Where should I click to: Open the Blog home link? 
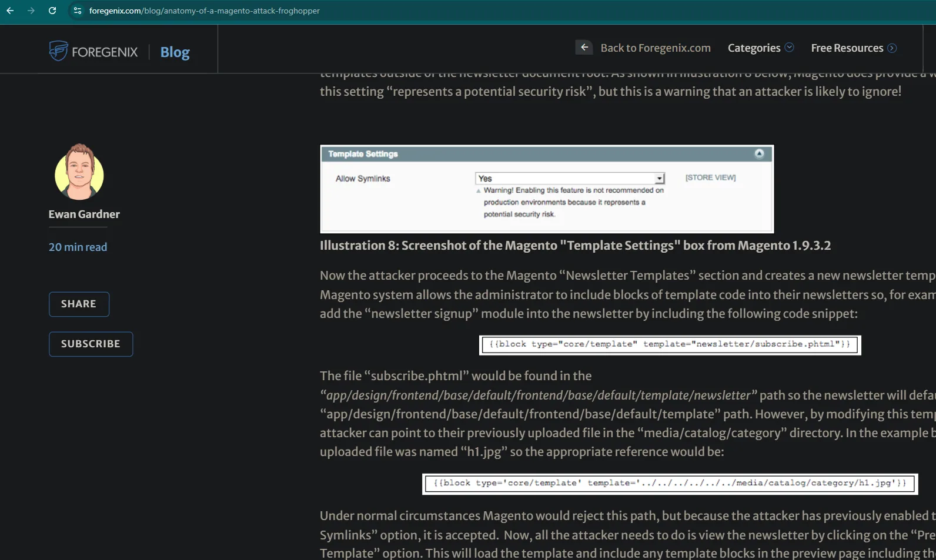pyautogui.click(x=175, y=52)
